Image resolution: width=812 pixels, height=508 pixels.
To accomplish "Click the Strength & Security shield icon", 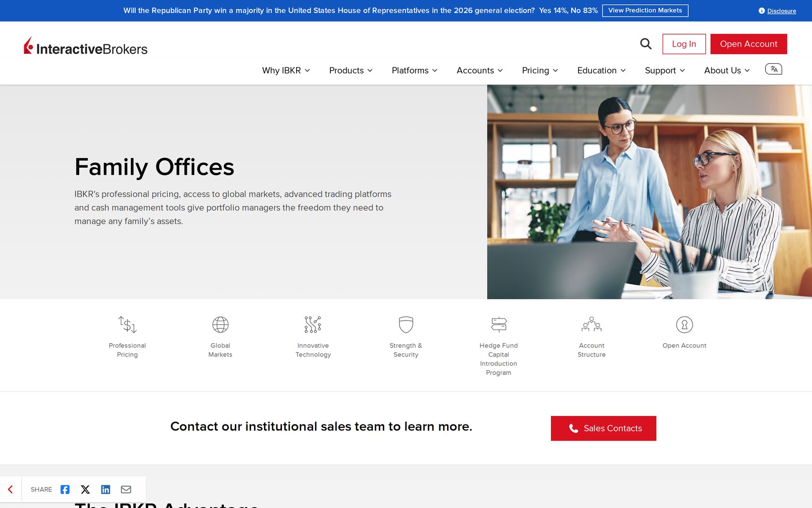I will [406, 325].
